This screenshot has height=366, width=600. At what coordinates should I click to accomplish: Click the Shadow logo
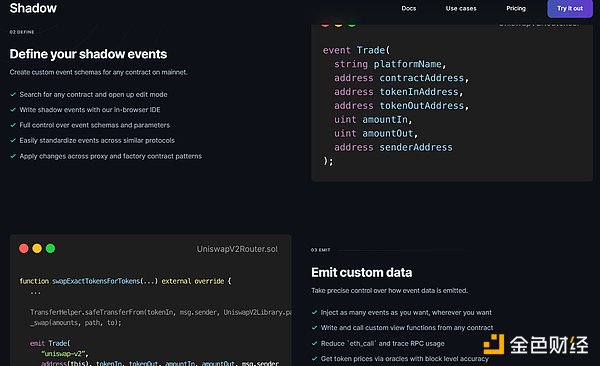(33, 8)
